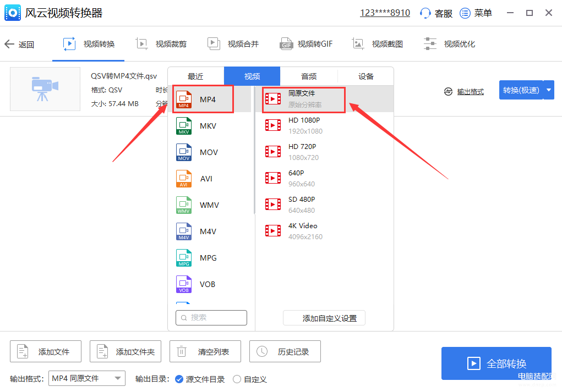Click the 格式: QSV text
This screenshot has width=562, height=392.
pyautogui.click(x=107, y=90)
